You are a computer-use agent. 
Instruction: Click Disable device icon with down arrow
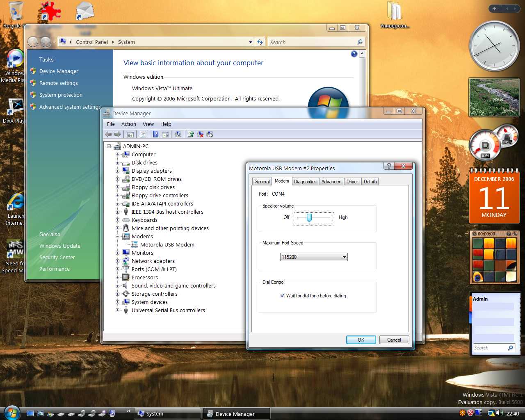[x=210, y=134]
